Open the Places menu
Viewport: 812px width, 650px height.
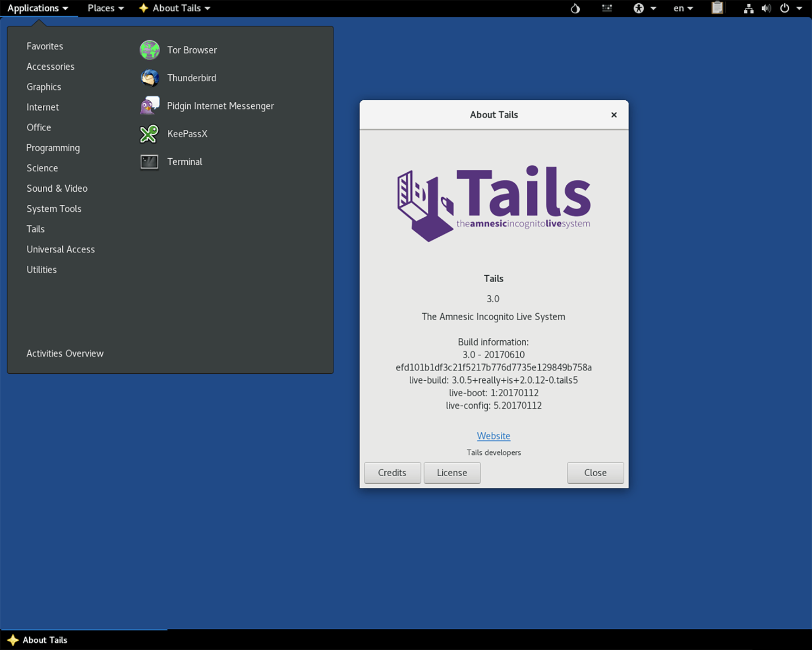click(106, 8)
